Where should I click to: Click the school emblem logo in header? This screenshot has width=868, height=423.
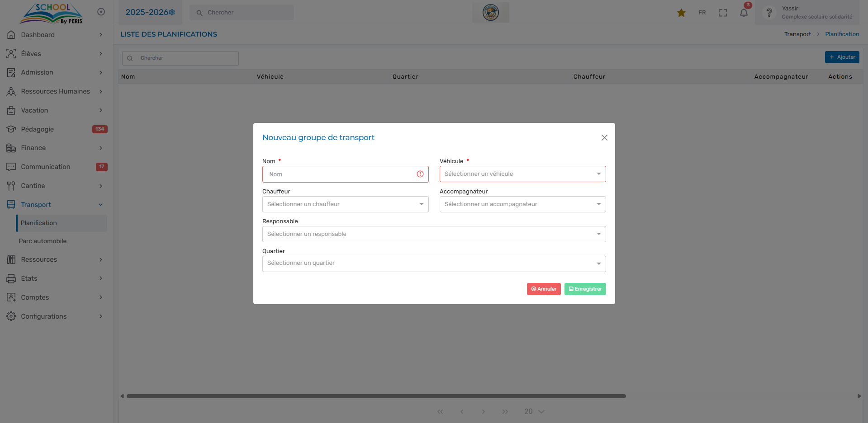(x=490, y=12)
